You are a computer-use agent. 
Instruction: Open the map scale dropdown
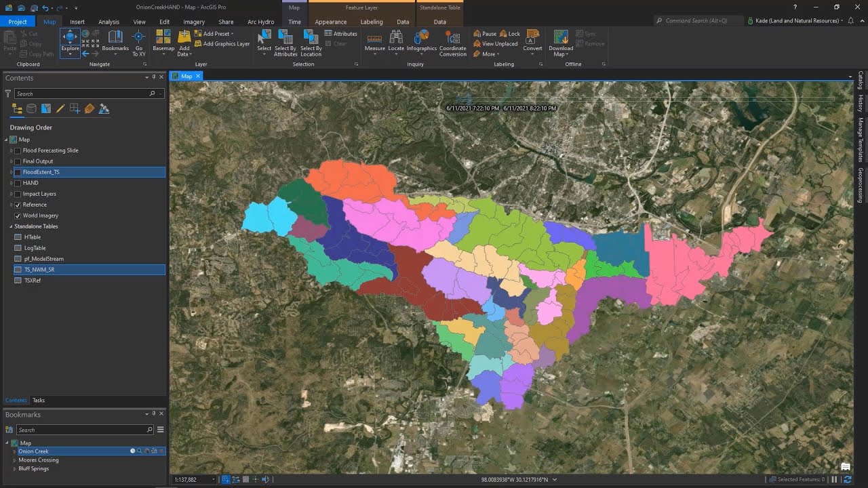pos(214,479)
